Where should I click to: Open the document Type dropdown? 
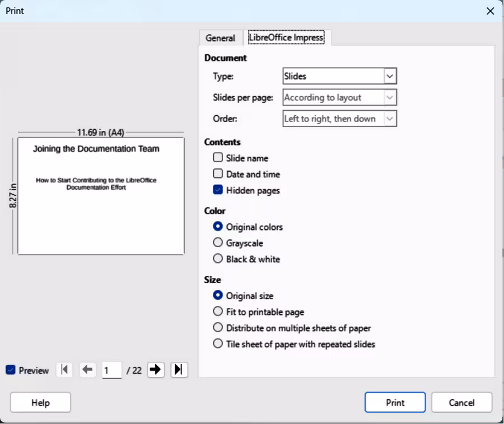tap(340, 76)
